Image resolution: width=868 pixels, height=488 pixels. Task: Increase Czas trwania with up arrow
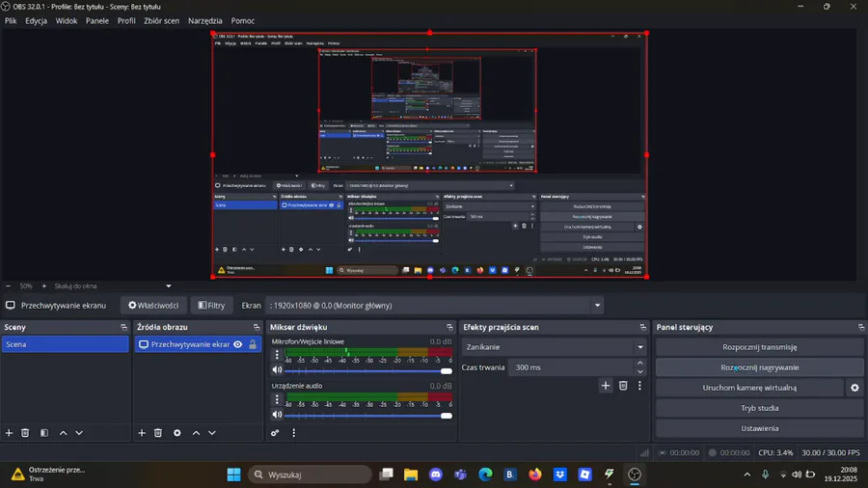(x=640, y=364)
